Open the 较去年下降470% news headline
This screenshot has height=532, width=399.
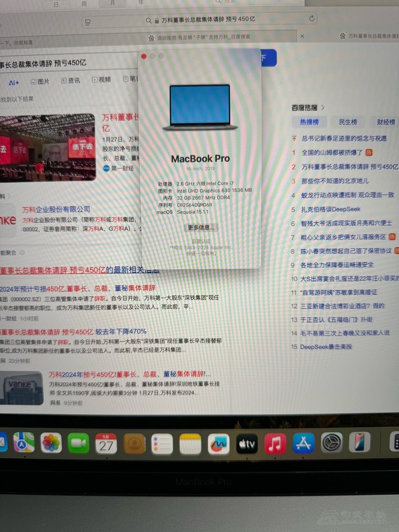click(73, 332)
